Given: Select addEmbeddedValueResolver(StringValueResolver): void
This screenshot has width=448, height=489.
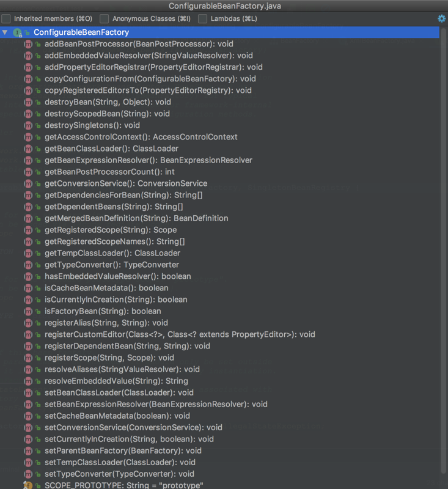Looking at the screenshot, I should [149, 56].
